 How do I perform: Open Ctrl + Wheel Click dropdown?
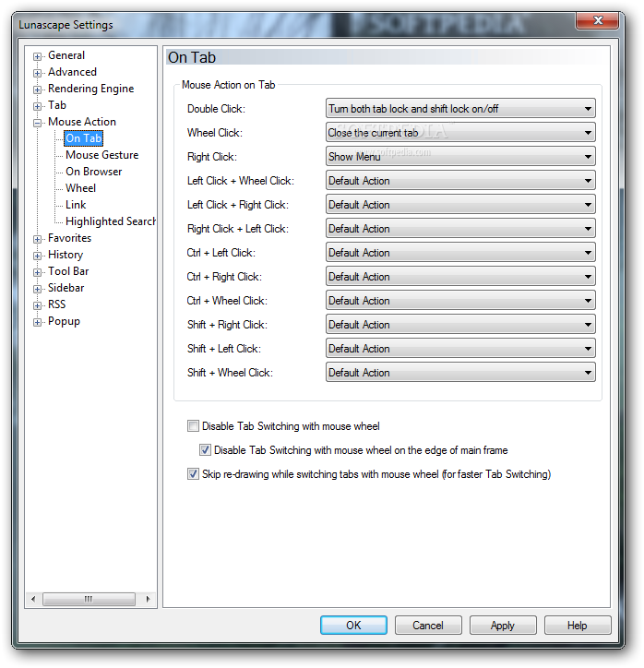[x=460, y=301]
